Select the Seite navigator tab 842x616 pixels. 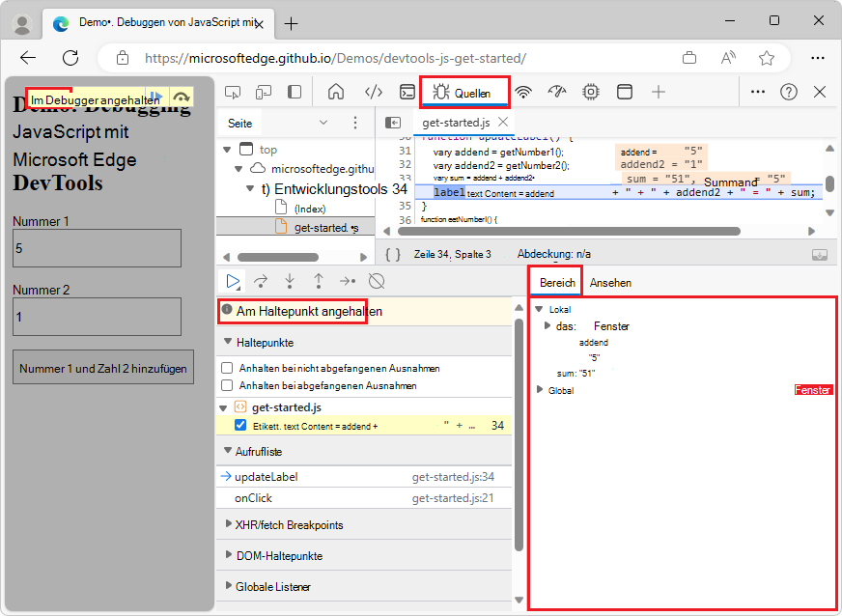click(x=240, y=124)
